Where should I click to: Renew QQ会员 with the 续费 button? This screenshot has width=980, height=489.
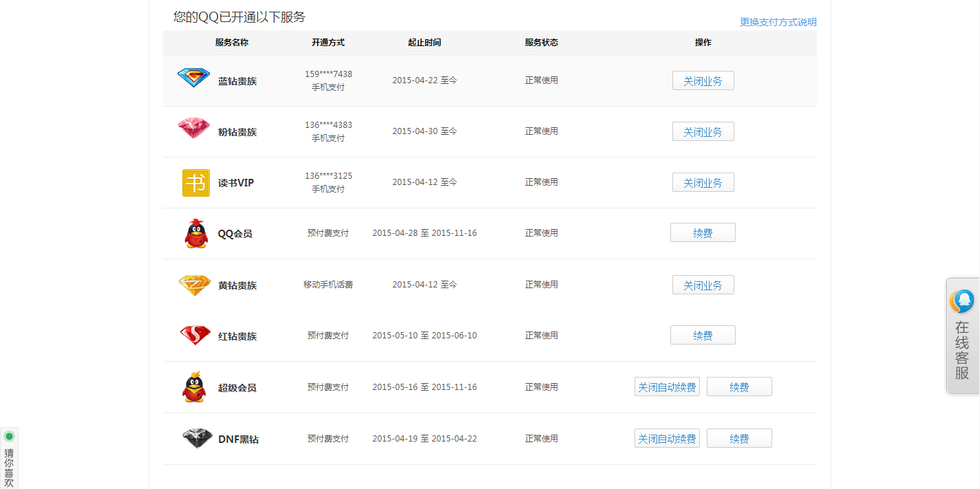point(703,232)
